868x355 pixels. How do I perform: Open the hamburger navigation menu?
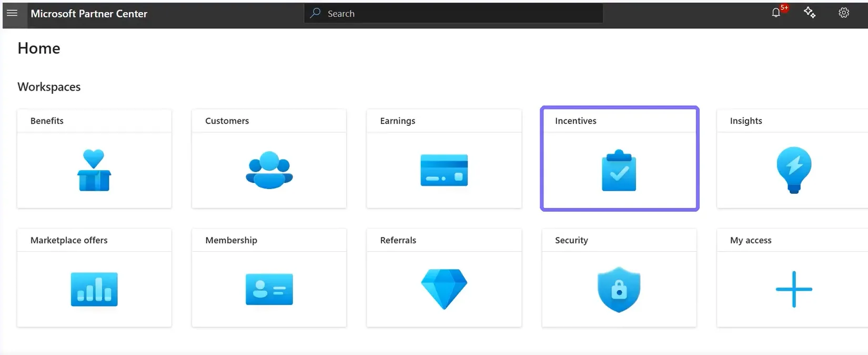pos(12,13)
